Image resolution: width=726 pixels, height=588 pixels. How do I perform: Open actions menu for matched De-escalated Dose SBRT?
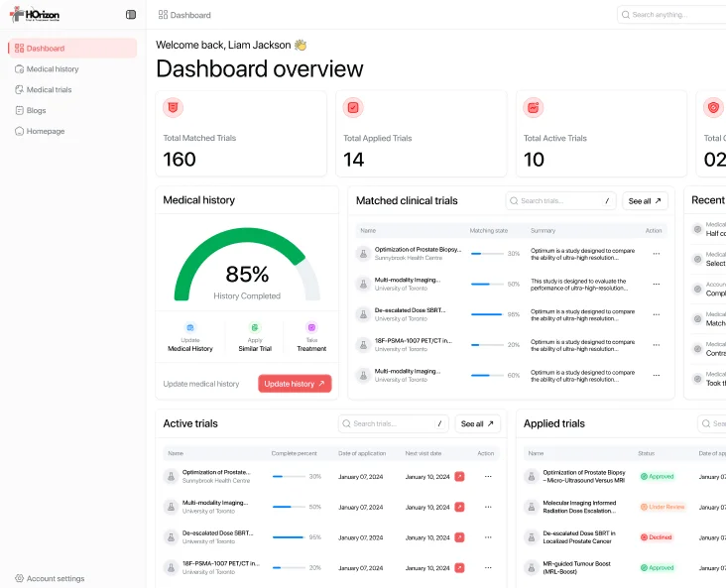(657, 314)
